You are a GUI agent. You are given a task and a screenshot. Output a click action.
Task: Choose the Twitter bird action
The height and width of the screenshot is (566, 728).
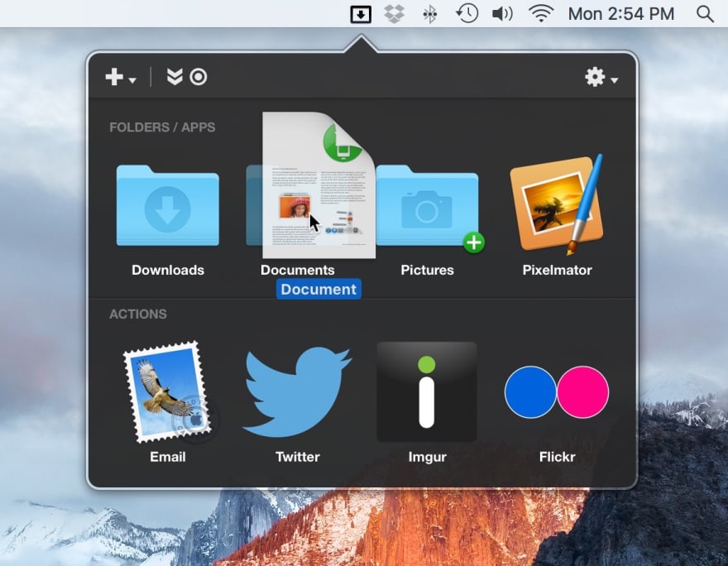297,392
